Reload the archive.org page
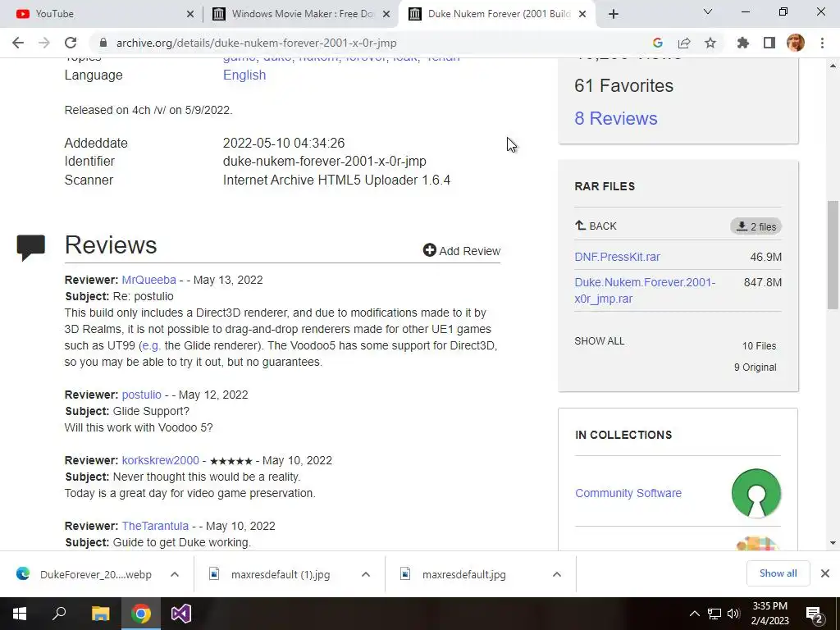The width and height of the screenshot is (840, 630). tap(71, 43)
